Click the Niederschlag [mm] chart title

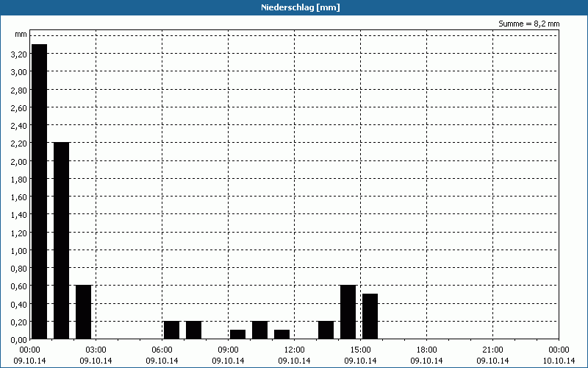[301, 7]
